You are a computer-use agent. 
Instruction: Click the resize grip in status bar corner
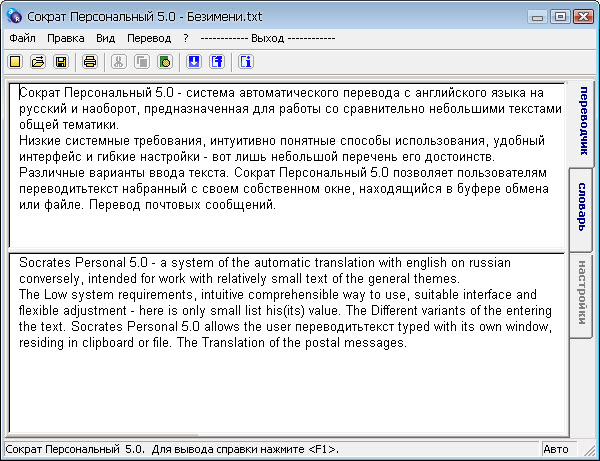(x=589, y=451)
